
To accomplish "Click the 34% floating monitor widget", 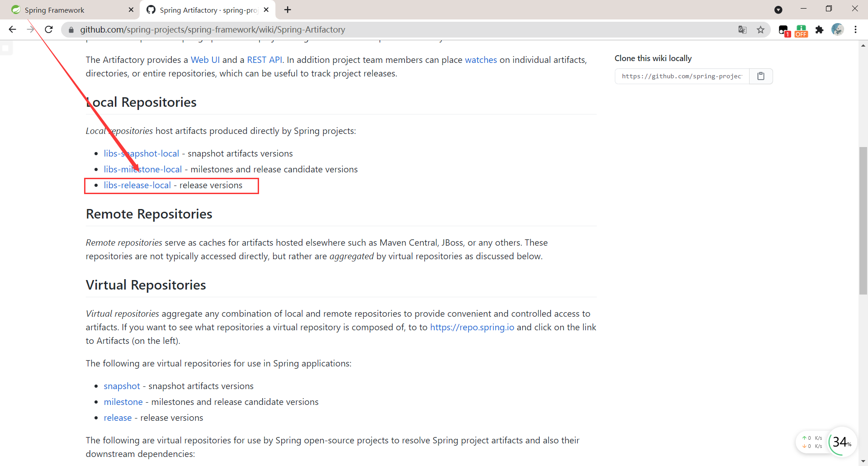I will (x=842, y=442).
